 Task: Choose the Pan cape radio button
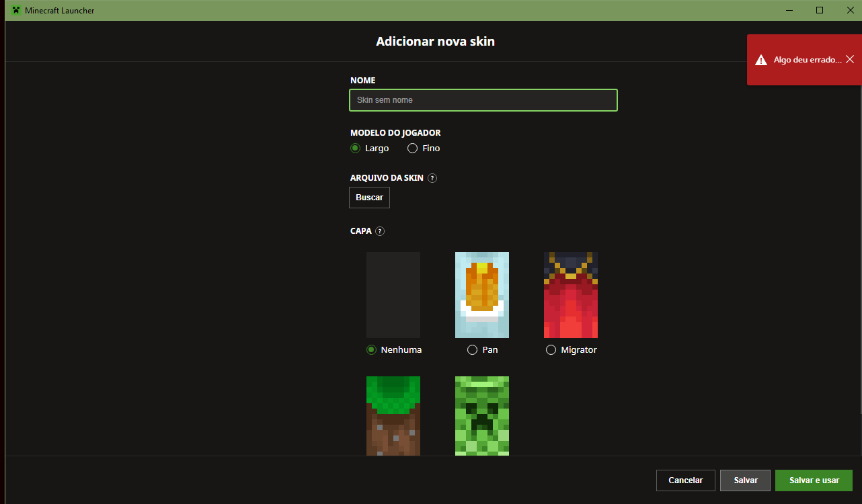(x=472, y=349)
